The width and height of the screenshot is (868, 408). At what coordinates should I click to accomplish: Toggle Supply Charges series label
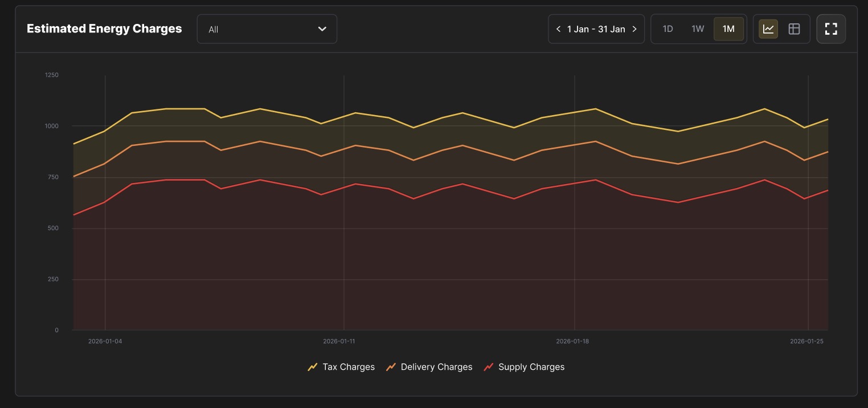(x=531, y=367)
